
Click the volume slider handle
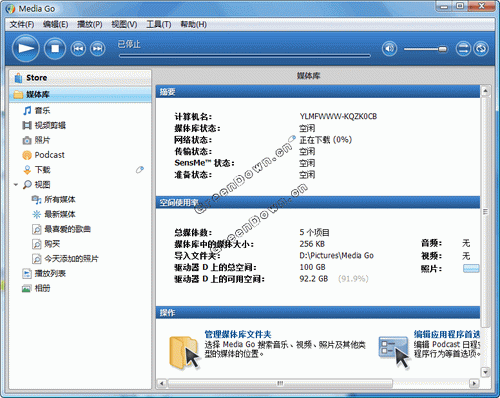tap(442, 49)
